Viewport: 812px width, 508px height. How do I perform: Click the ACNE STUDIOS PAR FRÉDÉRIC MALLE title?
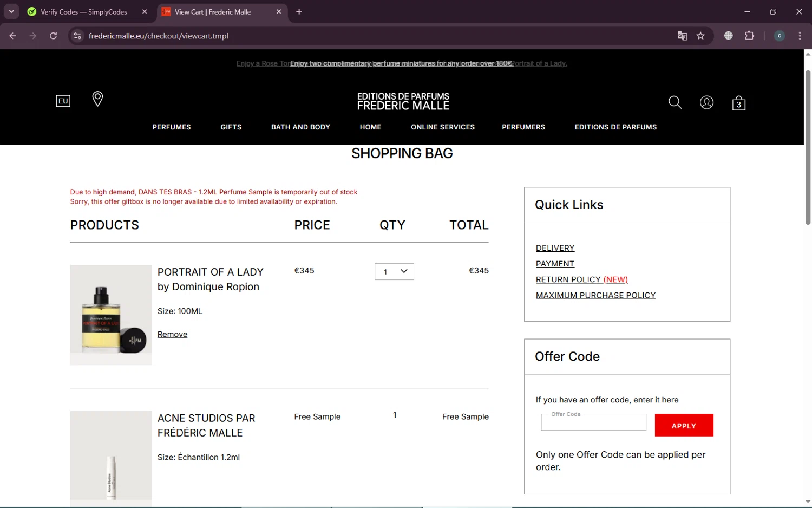click(206, 425)
